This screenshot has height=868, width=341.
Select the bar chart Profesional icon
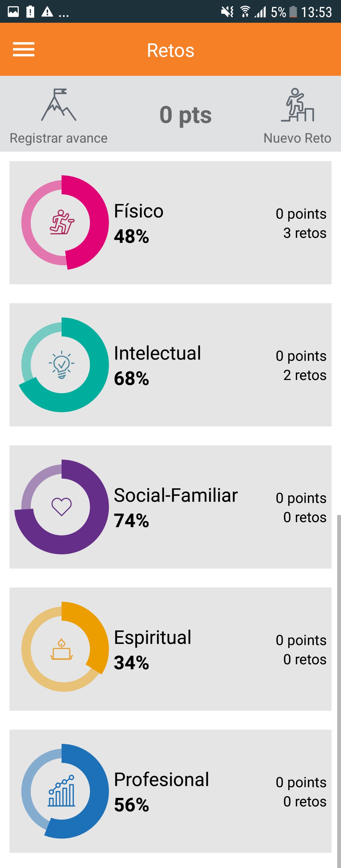pyautogui.click(x=61, y=791)
